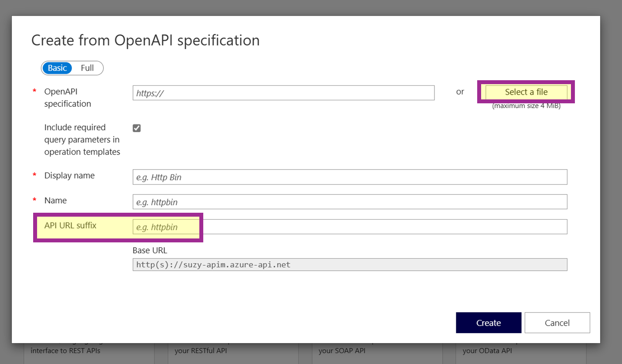The width and height of the screenshot is (622, 364).
Task: Focus the OpenAPI specification https:// URL field
Action: tap(284, 93)
